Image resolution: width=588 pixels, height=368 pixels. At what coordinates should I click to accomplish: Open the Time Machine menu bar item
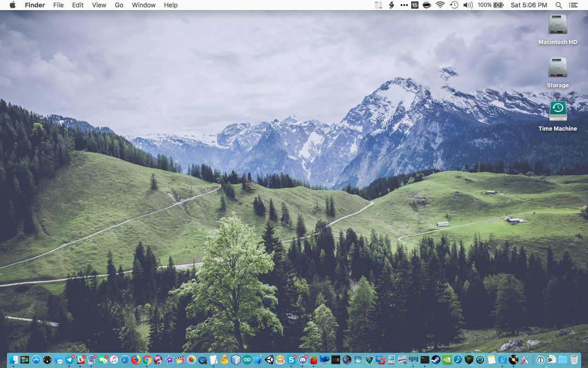click(x=454, y=5)
